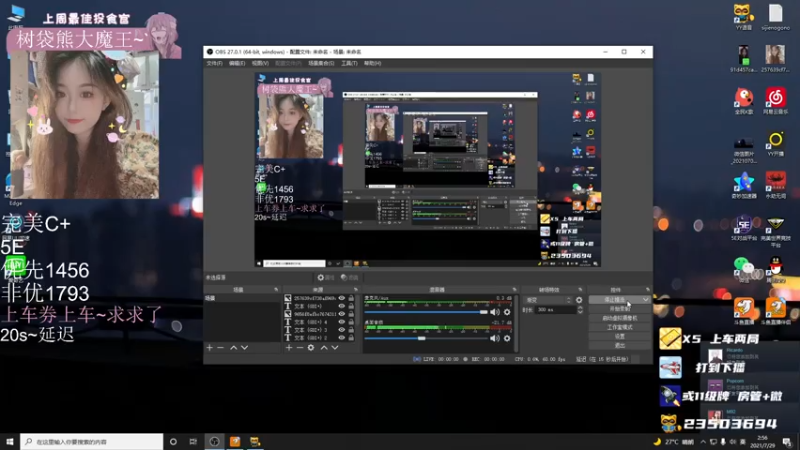Hide the 文本 (GDI+) 2 source via eye icon

click(x=342, y=337)
